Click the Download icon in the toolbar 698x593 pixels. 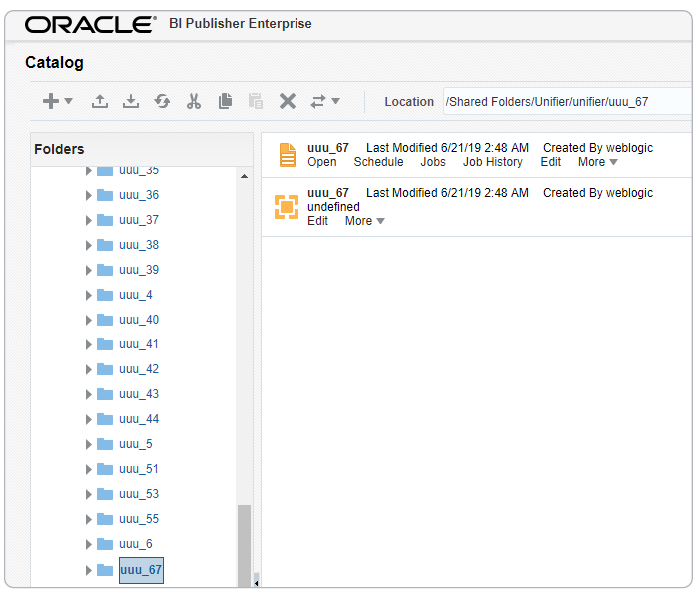(131, 101)
